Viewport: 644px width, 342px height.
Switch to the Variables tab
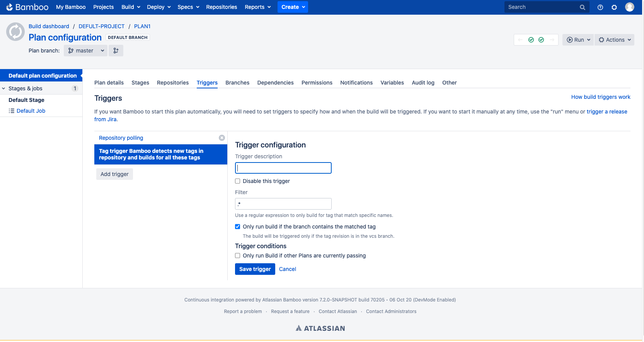[392, 83]
